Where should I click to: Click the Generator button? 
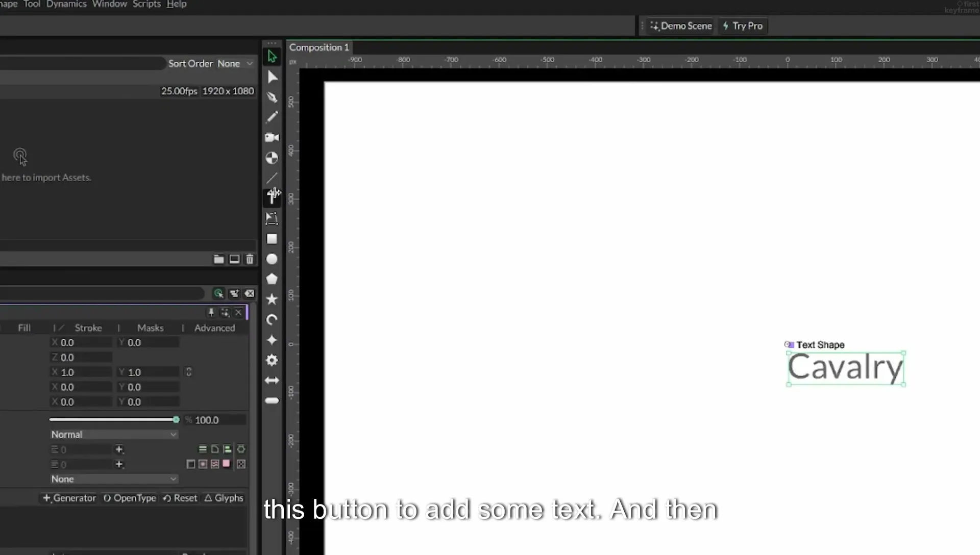click(x=69, y=498)
